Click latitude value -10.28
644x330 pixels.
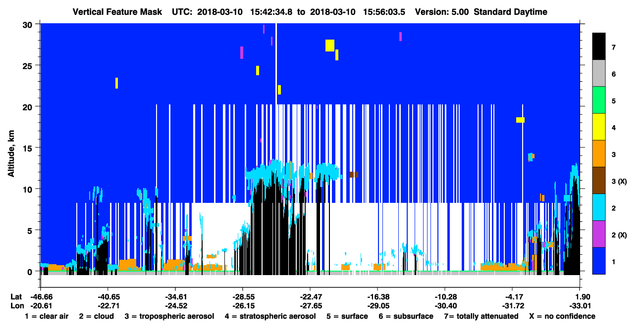445,296
